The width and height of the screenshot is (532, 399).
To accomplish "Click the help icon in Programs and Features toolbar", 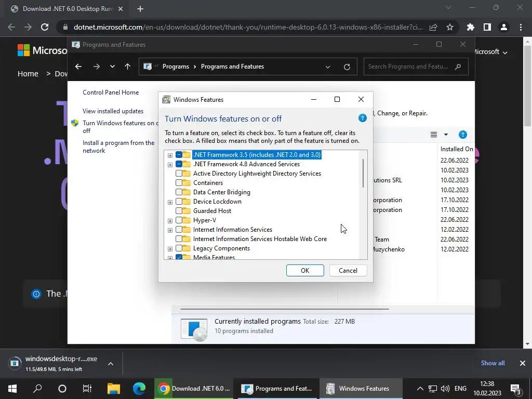I will point(463,135).
